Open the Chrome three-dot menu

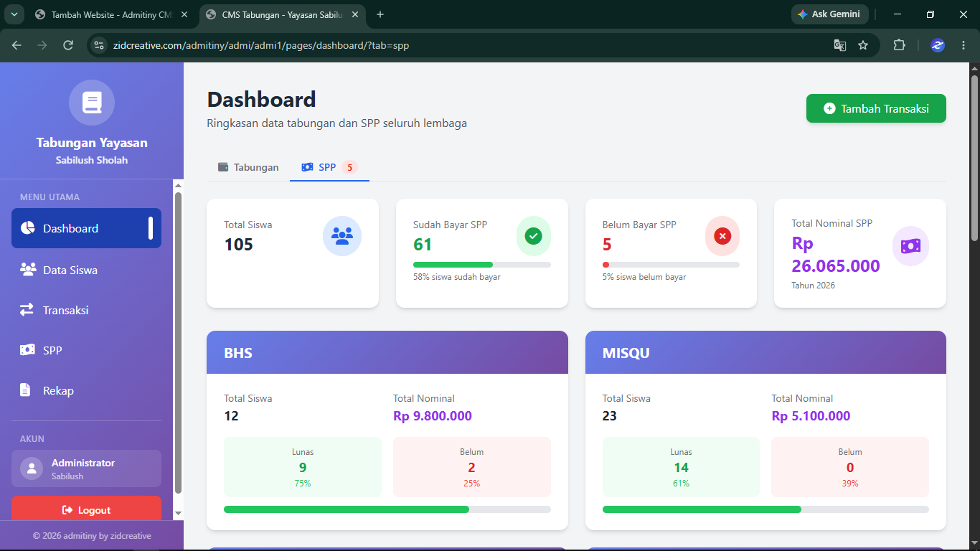pos(963,45)
